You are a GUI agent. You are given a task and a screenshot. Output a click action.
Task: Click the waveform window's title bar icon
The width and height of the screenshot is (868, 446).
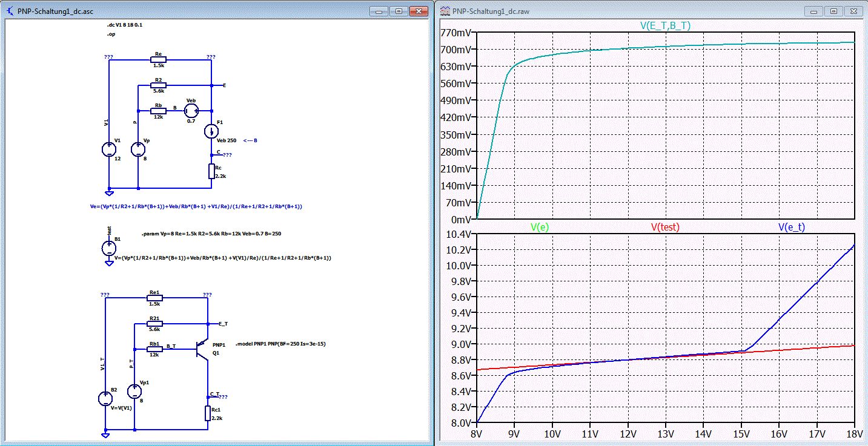[x=445, y=11]
